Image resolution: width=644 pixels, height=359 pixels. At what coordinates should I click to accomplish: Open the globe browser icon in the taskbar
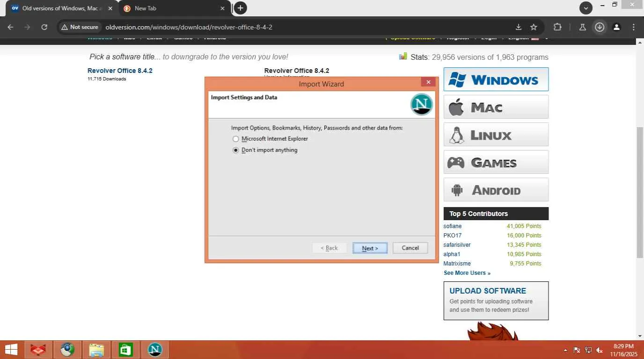click(67, 350)
